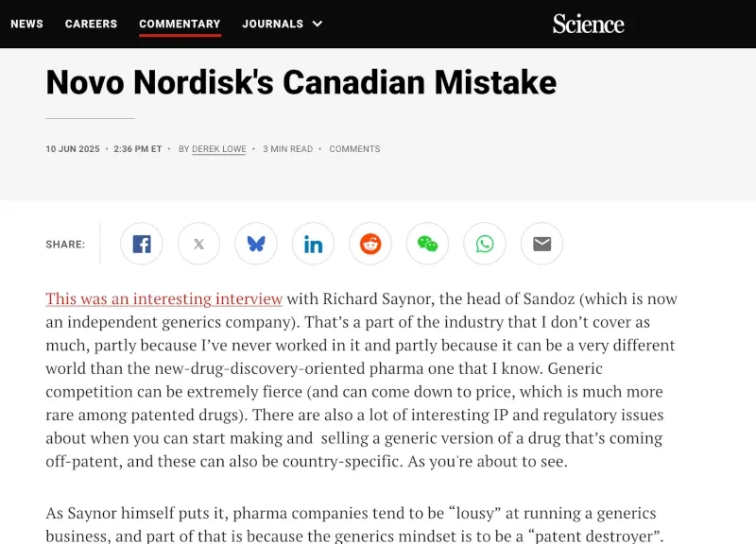
Task: Share article via WeChat
Action: click(x=427, y=244)
